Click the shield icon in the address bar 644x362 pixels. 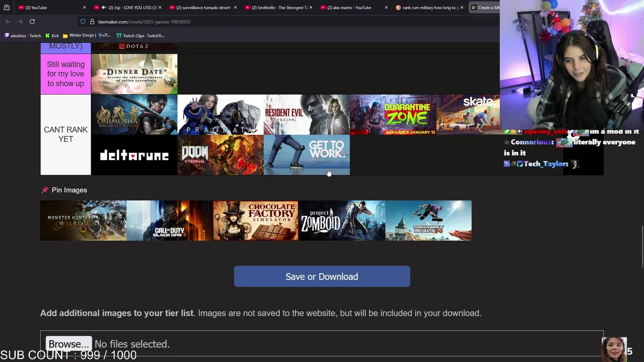[x=83, y=22]
